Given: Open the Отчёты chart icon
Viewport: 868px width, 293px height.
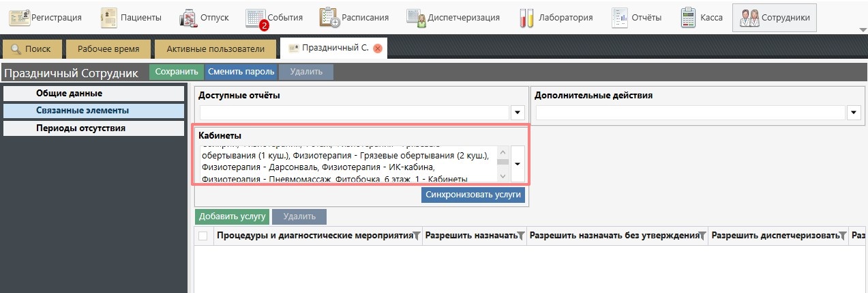Looking at the screenshot, I should 620,17.
